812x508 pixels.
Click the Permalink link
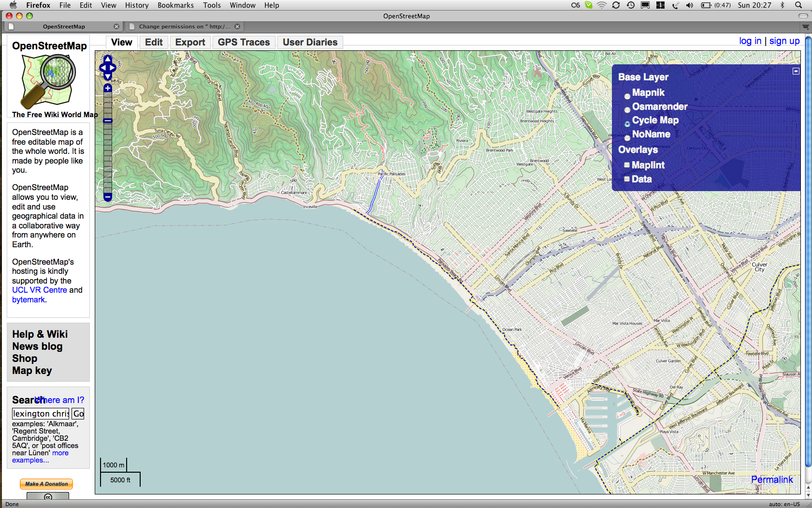pyautogui.click(x=771, y=479)
